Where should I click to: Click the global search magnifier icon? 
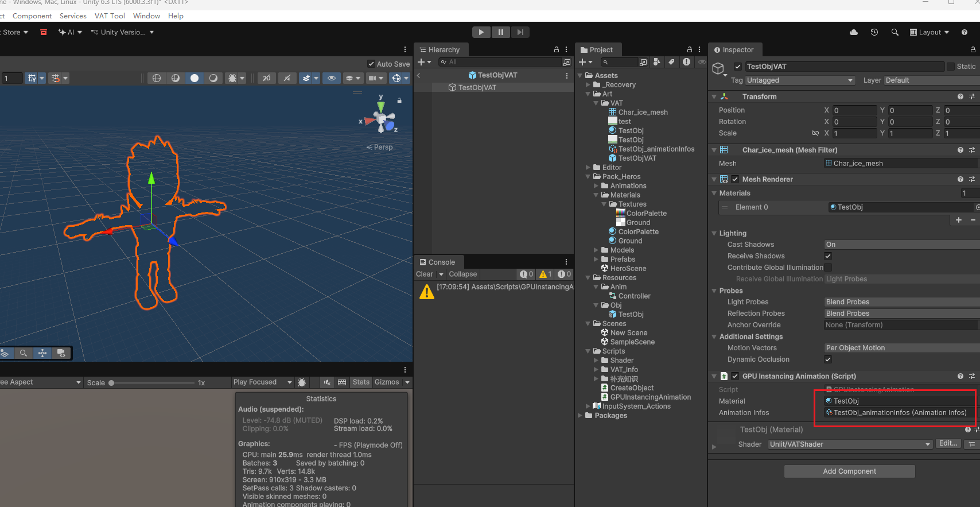tap(895, 32)
